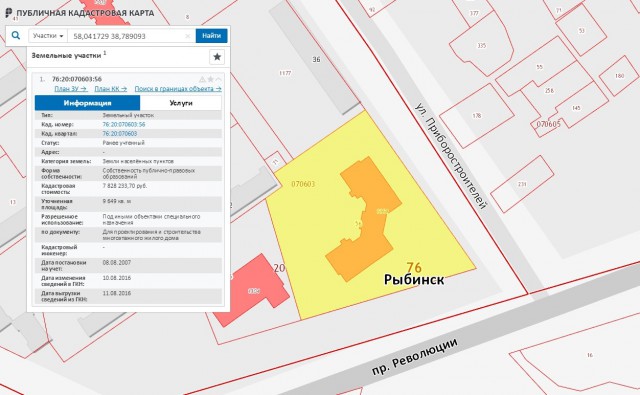The width and height of the screenshot is (640, 395).
Task: Click the small star icon on parcel card
Action: [x=211, y=79]
